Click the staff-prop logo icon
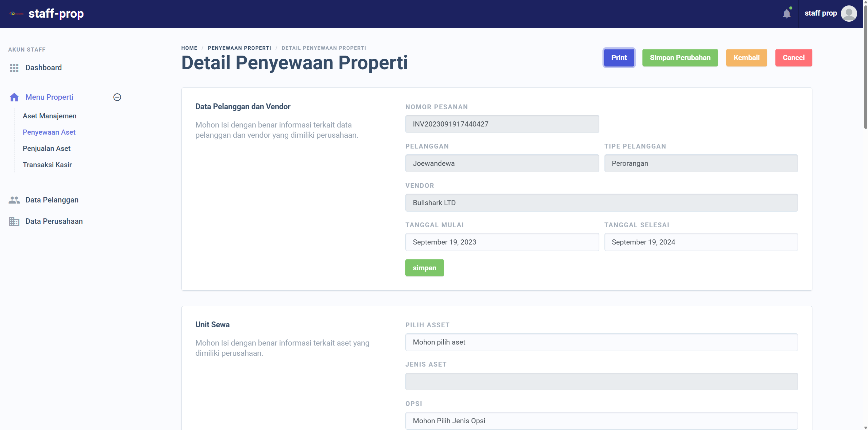This screenshot has height=430, width=868. click(x=16, y=14)
